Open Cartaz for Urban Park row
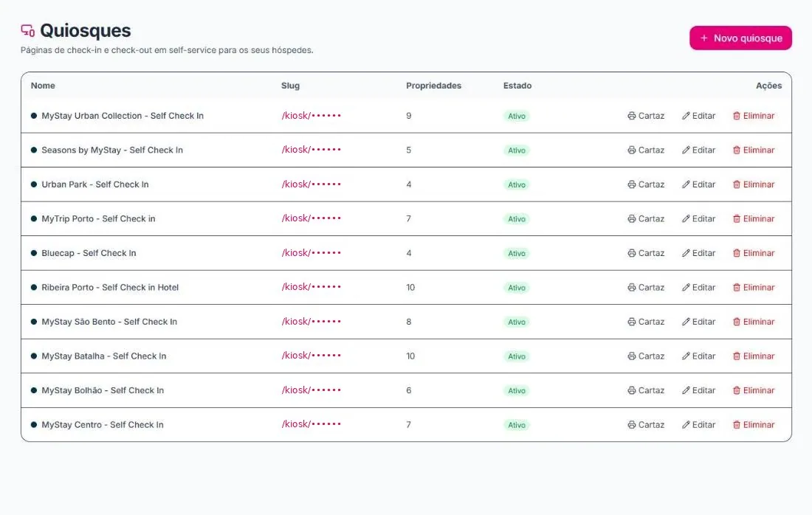This screenshot has width=812, height=515. pyautogui.click(x=646, y=184)
